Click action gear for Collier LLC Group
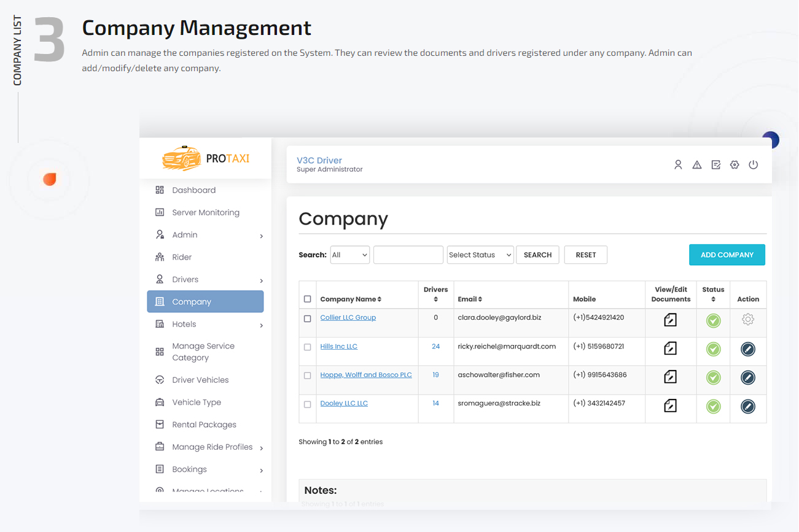 coord(747,319)
